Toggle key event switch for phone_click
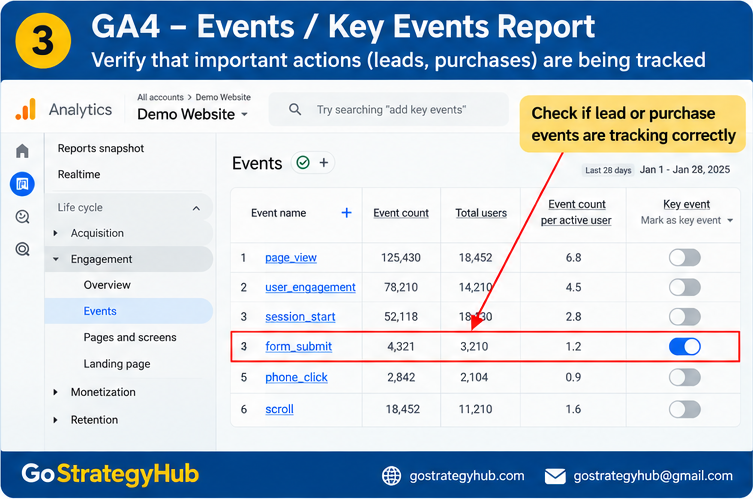 click(x=684, y=377)
